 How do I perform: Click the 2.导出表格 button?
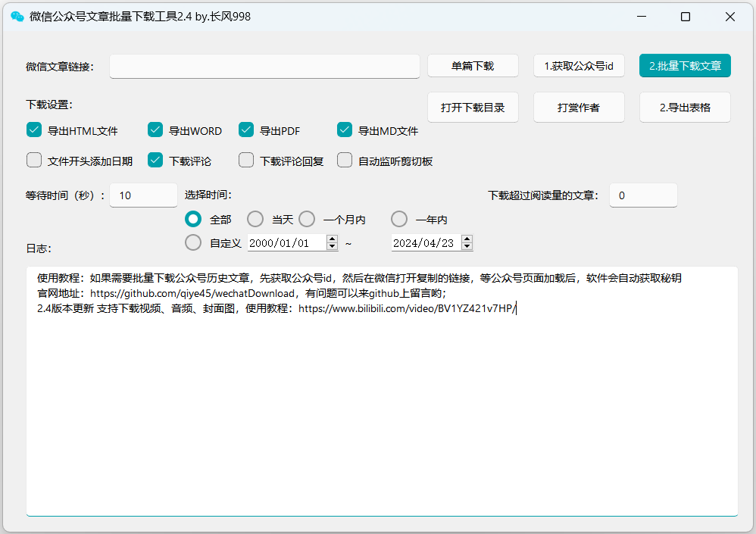coord(685,108)
